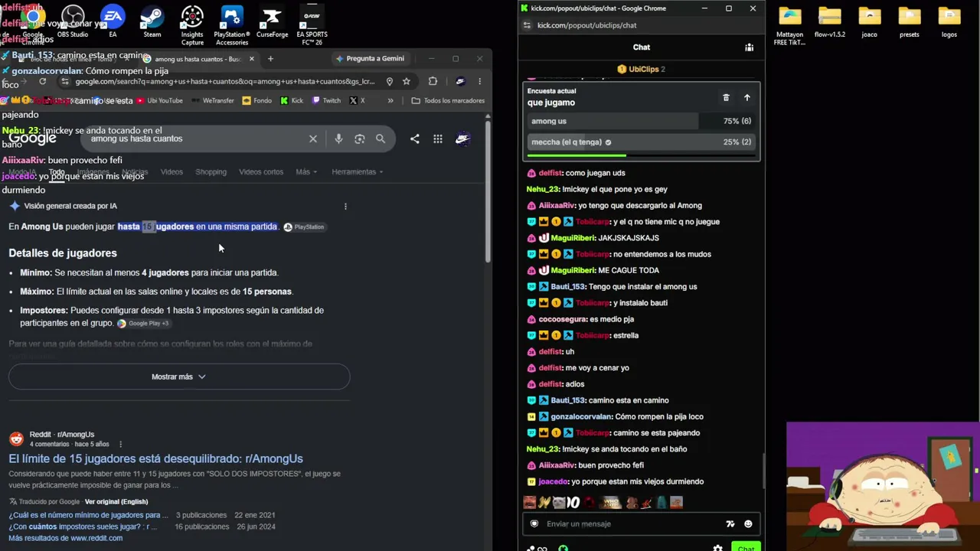Open the 'Herramientas' dropdown
This screenshot has width=980, height=551.
coord(358,171)
